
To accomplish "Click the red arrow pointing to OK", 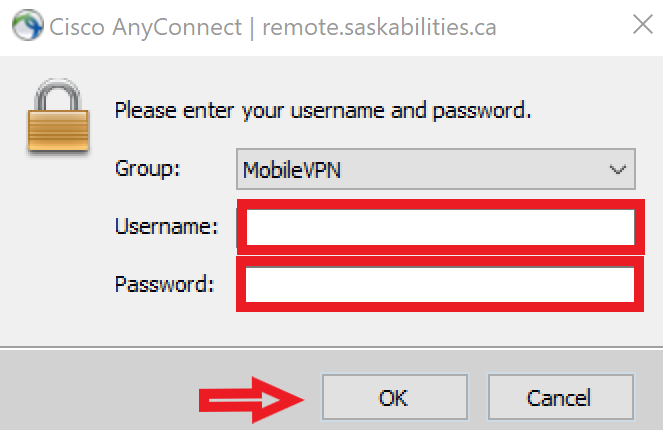I will pyautogui.click(x=252, y=400).
